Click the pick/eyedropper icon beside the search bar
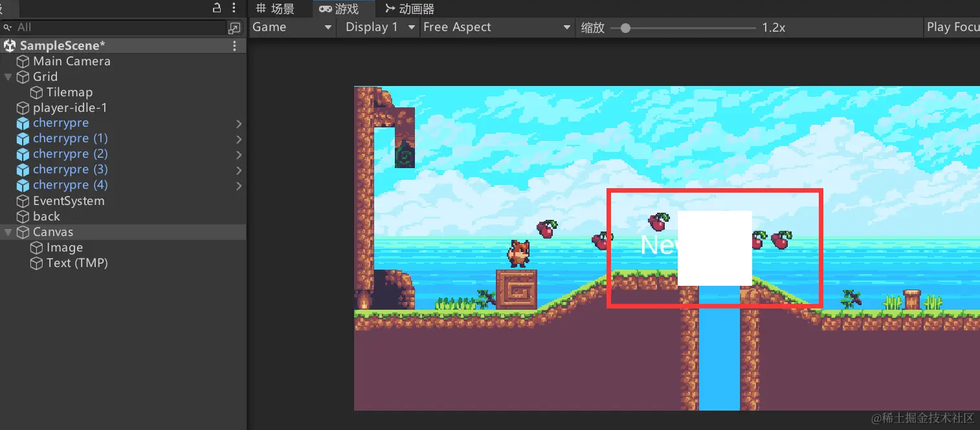The width and height of the screenshot is (980, 430). tap(234, 28)
